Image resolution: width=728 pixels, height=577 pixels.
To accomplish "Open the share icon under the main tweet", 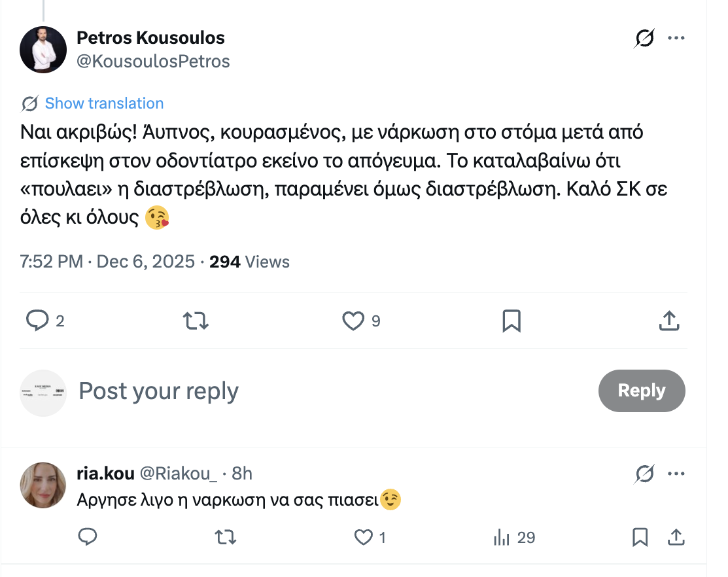I will coord(668,321).
